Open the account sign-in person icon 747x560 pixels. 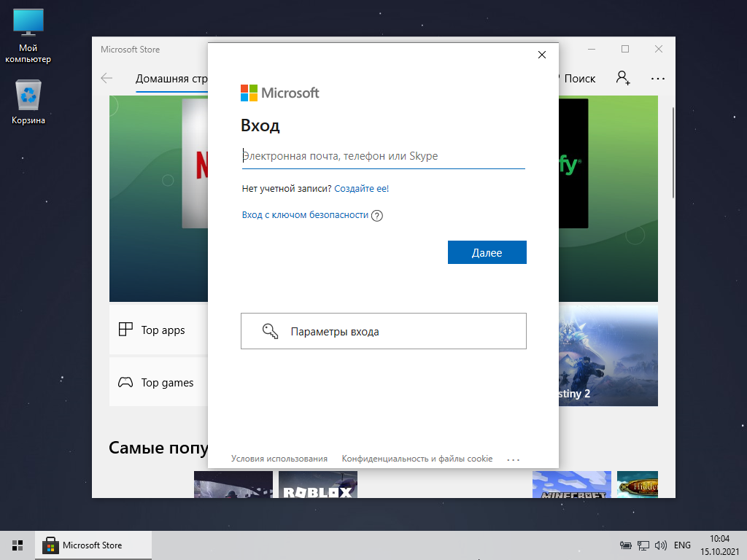[x=623, y=78]
